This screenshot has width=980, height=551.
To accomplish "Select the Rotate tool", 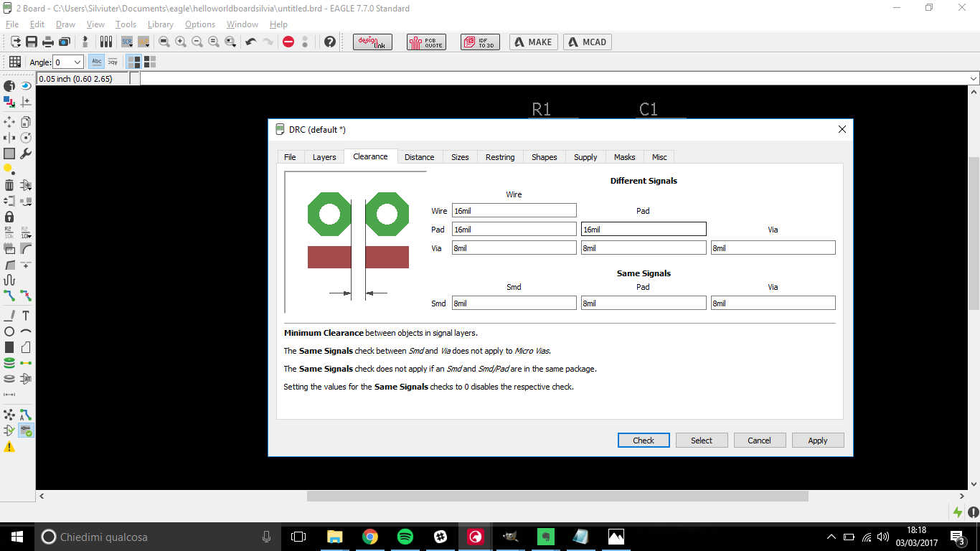I will click(x=26, y=138).
